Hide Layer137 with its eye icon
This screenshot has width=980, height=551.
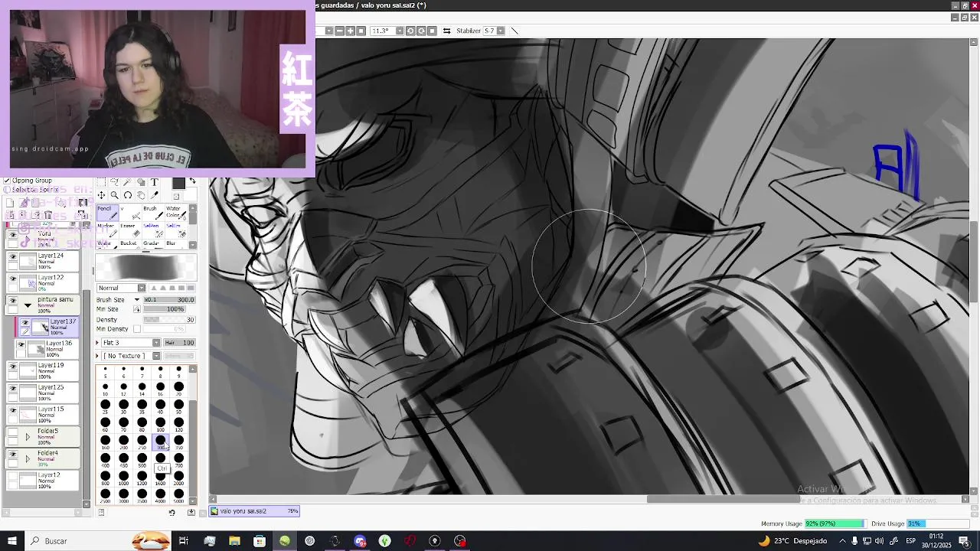24,324
